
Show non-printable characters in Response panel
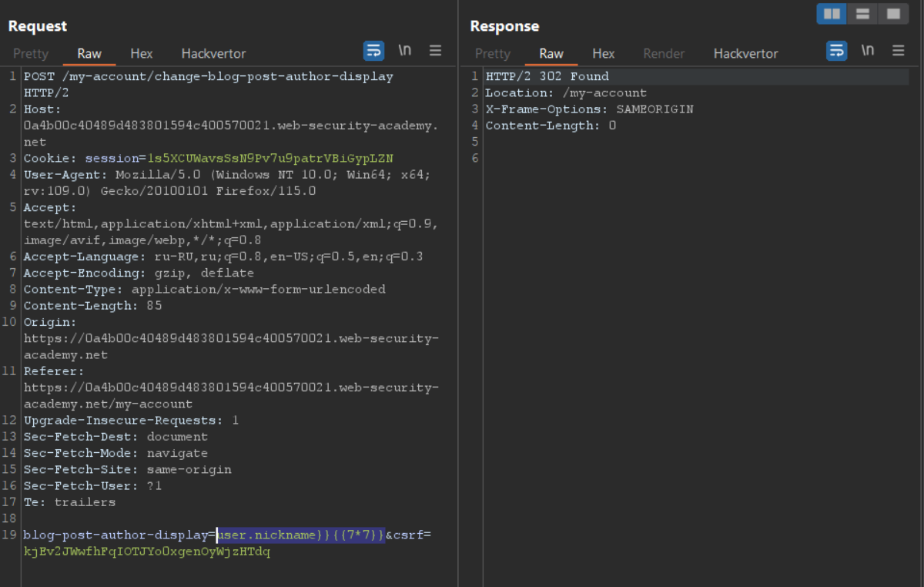pyautogui.click(x=867, y=51)
